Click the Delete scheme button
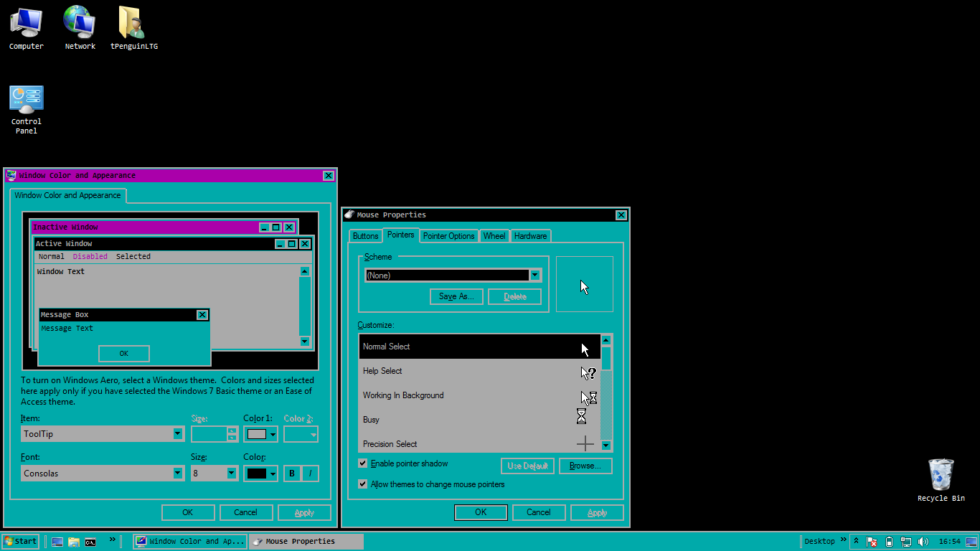 click(515, 296)
